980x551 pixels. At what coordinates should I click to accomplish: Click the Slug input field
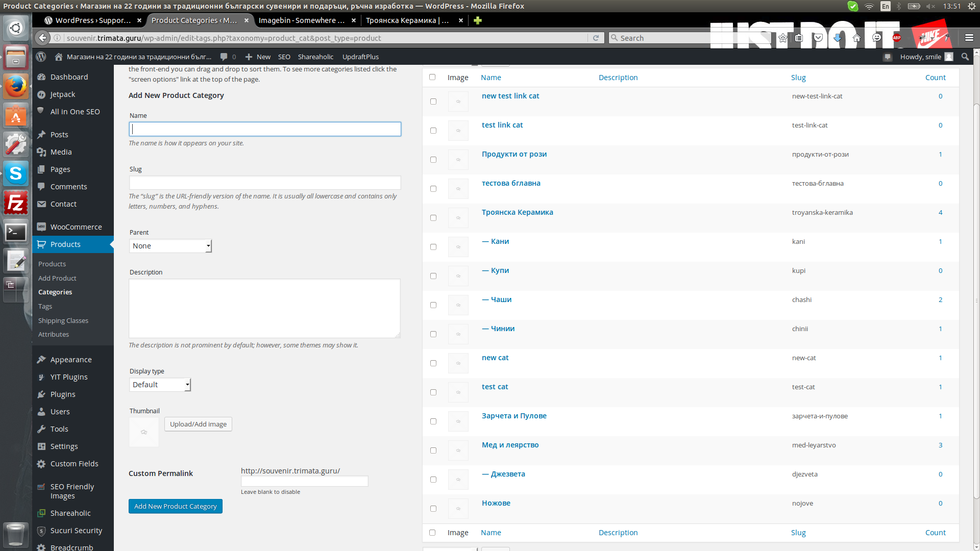click(265, 183)
